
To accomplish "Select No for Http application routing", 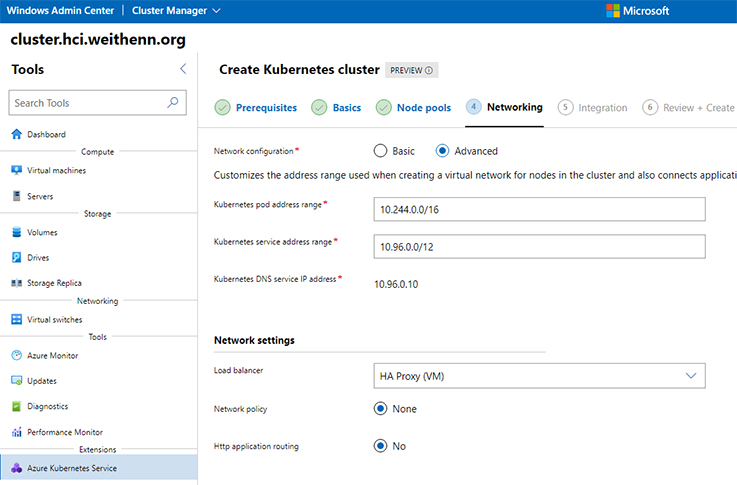I will coord(380,446).
